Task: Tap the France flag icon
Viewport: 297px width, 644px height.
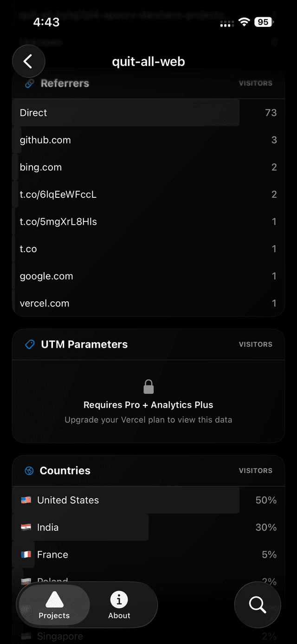Action: (26, 554)
